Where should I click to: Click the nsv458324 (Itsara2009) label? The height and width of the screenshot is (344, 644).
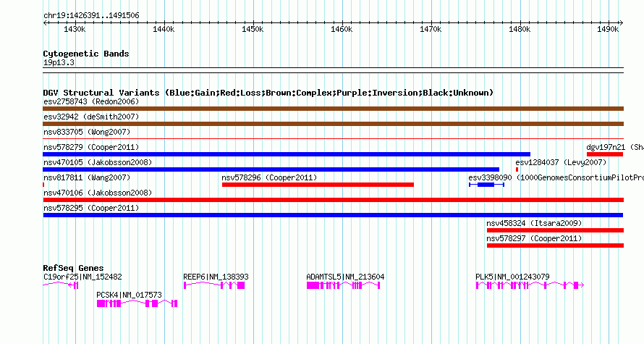point(534,224)
